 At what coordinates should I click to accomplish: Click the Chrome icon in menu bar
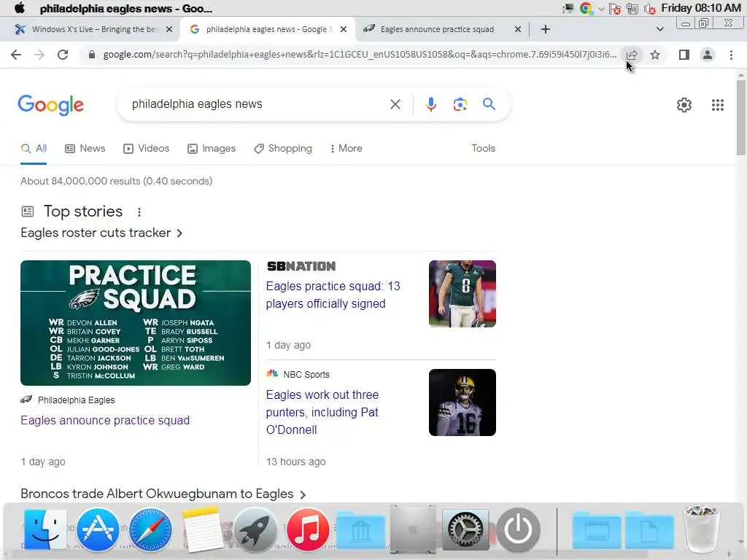click(x=586, y=8)
